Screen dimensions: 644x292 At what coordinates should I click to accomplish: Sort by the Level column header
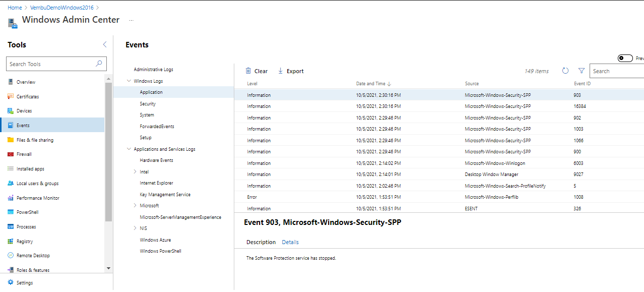(x=252, y=84)
